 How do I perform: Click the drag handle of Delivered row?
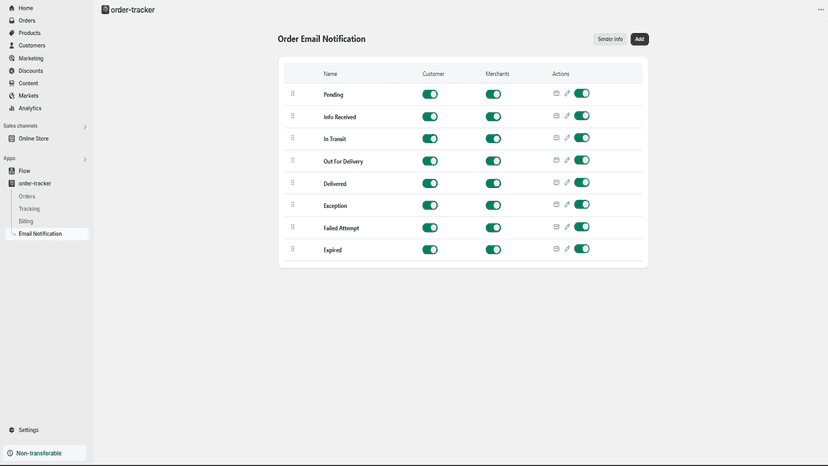point(293,182)
